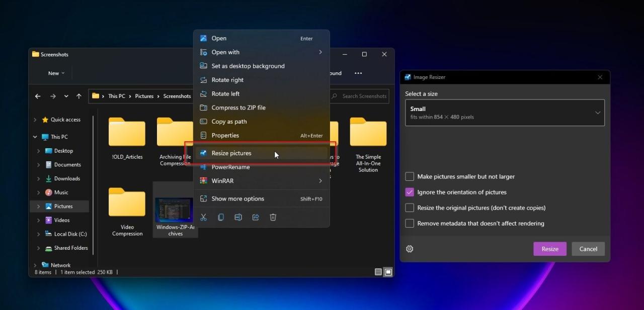The width and height of the screenshot is (644, 310).
Task: Open the Small size preset dropdown
Action: pos(505,113)
